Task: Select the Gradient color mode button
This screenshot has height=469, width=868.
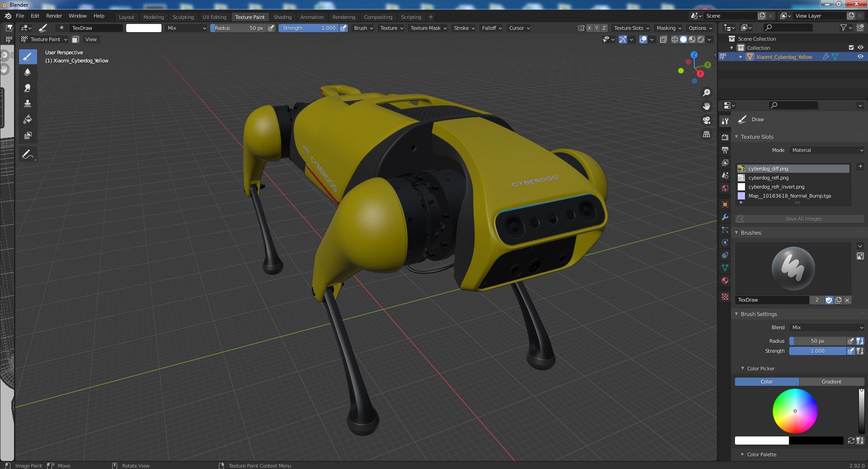Action: point(831,382)
